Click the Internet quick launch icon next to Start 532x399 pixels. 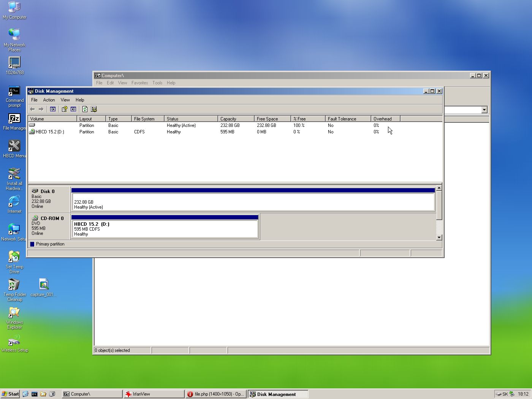pos(25,394)
